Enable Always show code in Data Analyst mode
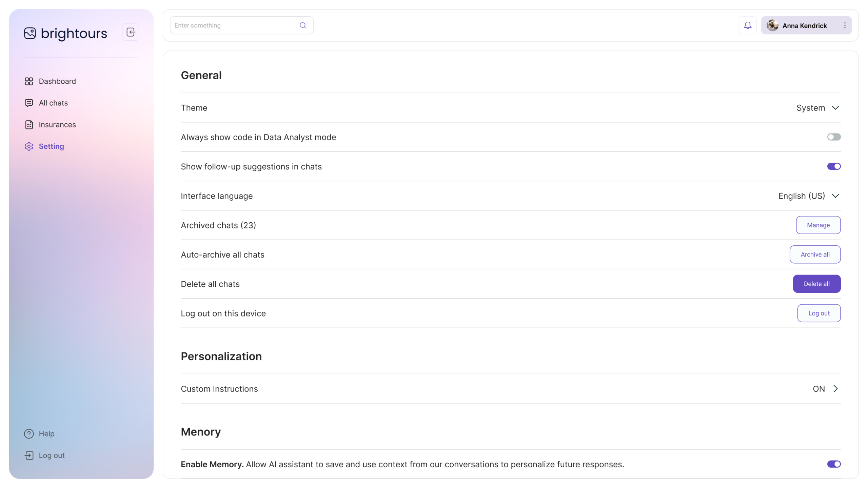This screenshot has height=488, width=868. [833, 137]
